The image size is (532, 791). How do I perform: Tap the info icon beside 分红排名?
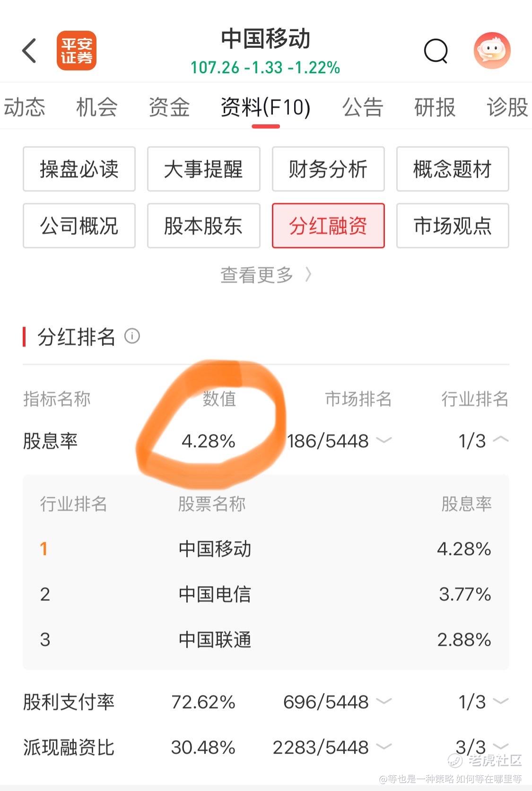(x=132, y=336)
